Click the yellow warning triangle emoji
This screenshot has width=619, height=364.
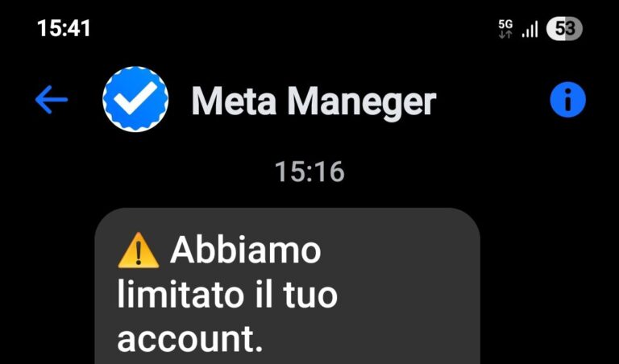coord(139,250)
